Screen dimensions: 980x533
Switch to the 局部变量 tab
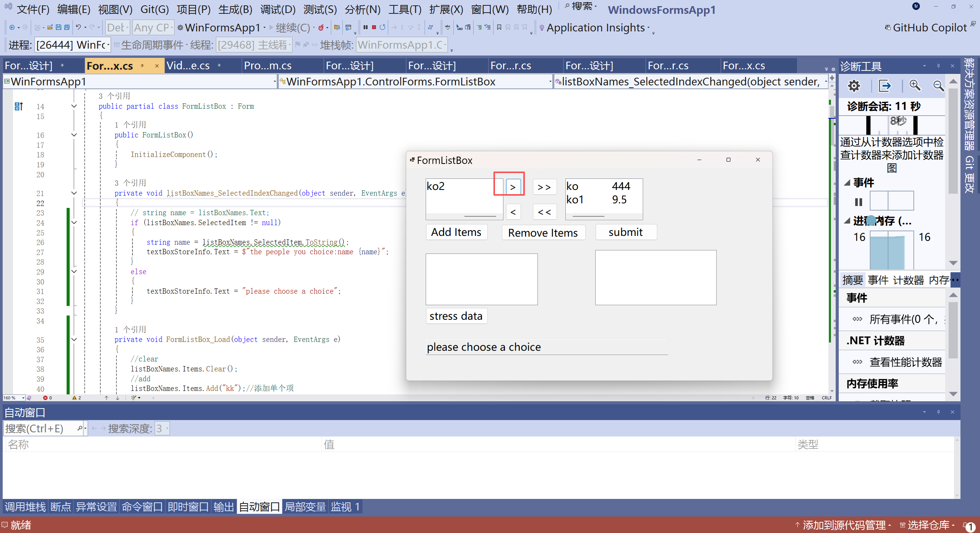pyautogui.click(x=305, y=507)
